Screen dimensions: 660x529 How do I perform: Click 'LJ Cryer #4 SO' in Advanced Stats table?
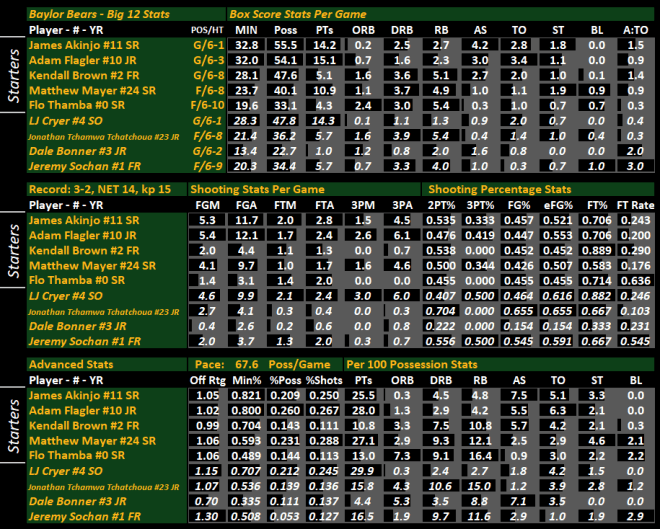tap(66, 471)
